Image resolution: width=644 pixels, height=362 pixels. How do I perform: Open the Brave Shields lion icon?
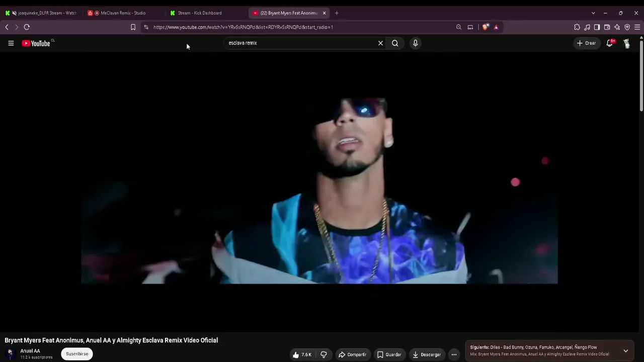click(485, 27)
